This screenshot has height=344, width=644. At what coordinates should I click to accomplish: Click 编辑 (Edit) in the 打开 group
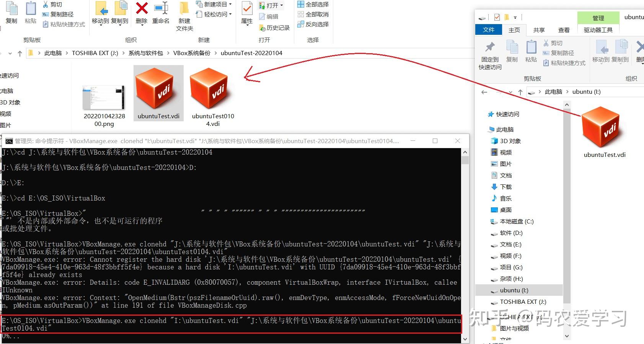tap(269, 16)
